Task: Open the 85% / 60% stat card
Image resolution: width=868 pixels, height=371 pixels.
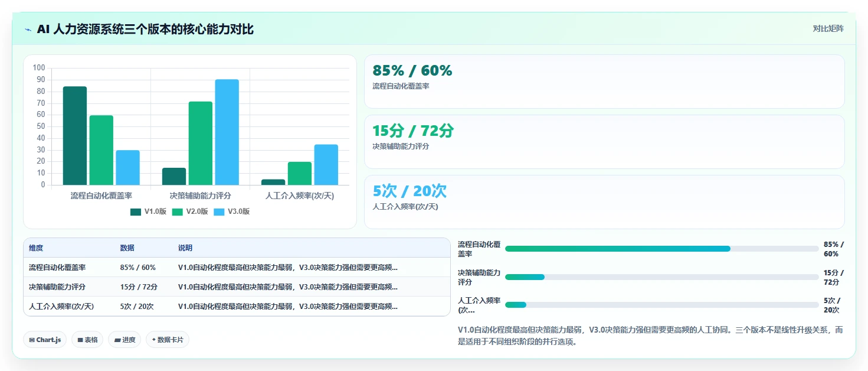Action: [x=604, y=82]
